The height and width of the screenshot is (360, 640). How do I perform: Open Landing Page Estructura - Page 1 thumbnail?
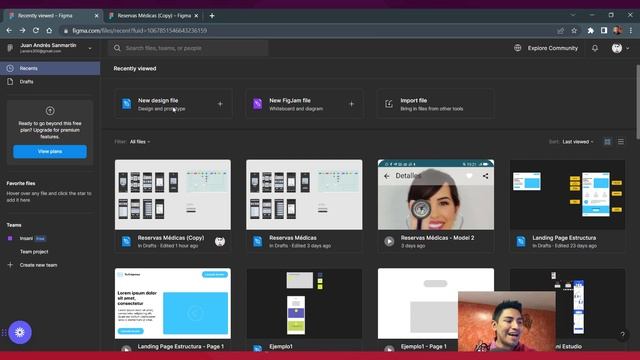[173, 303]
